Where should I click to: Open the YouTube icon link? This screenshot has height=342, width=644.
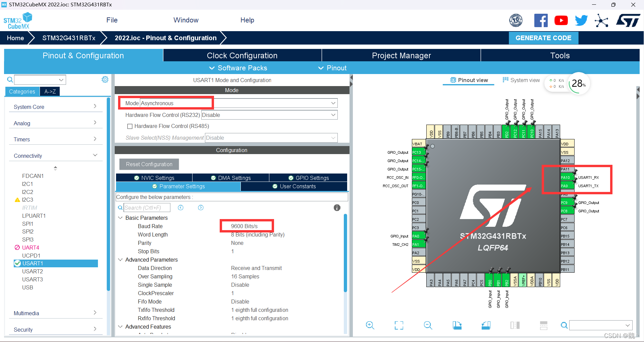point(561,20)
